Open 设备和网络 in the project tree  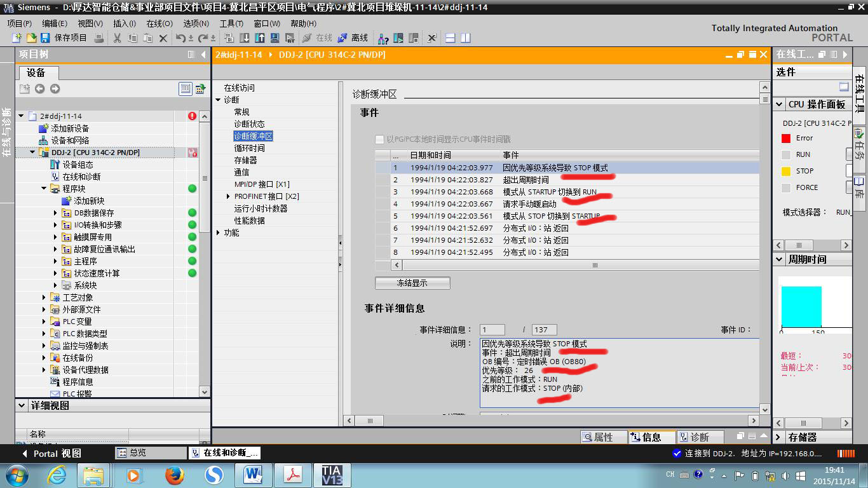[70, 140]
